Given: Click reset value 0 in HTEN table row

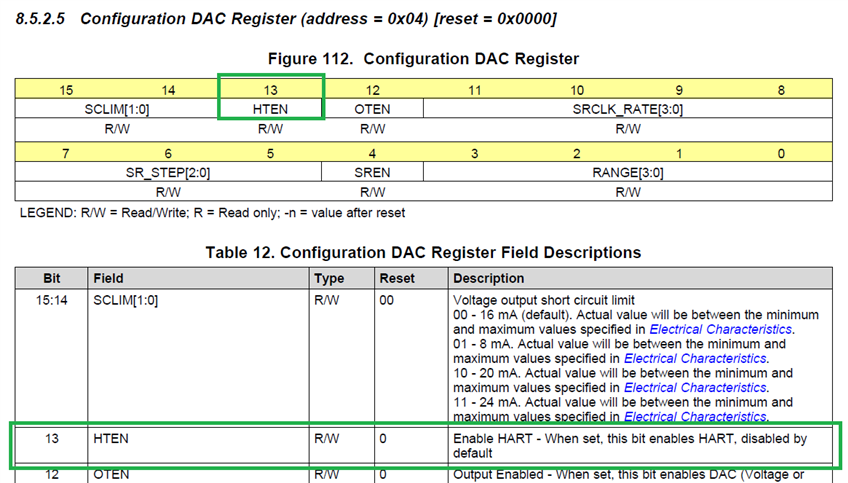Looking at the screenshot, I should click(x=383, y=439).
